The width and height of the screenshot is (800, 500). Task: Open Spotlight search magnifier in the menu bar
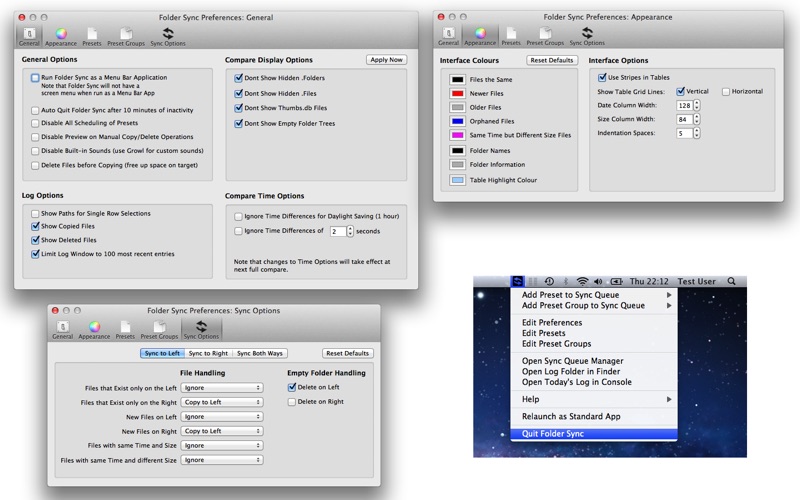point(731,282)
